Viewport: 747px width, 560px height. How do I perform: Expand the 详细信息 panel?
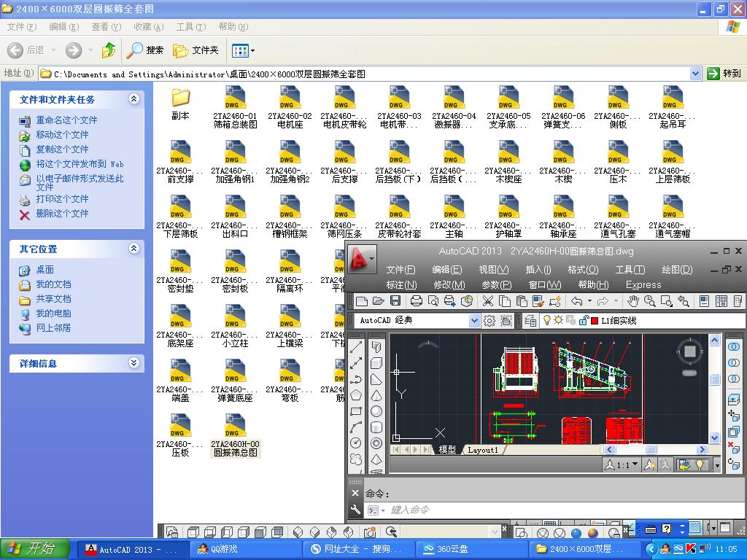[x=133, y=363]
